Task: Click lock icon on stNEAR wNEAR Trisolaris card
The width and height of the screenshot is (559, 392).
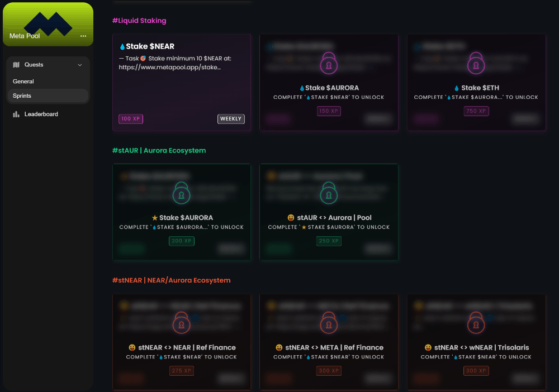Action: point(476,323)
